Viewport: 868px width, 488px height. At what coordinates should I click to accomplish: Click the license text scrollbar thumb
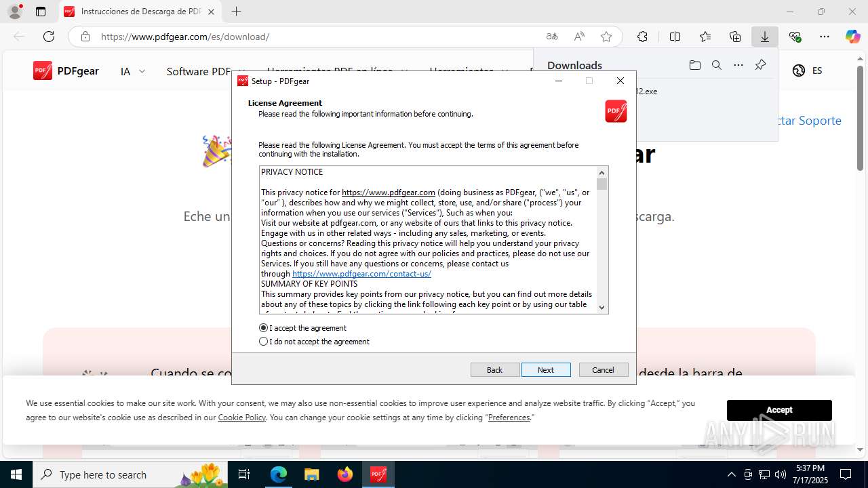click(602, 184)
